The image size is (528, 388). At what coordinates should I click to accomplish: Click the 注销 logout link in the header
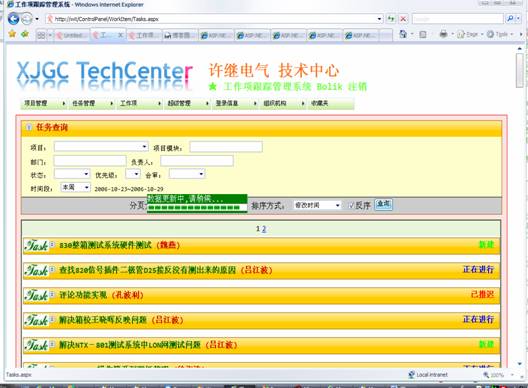click(357, 87)
